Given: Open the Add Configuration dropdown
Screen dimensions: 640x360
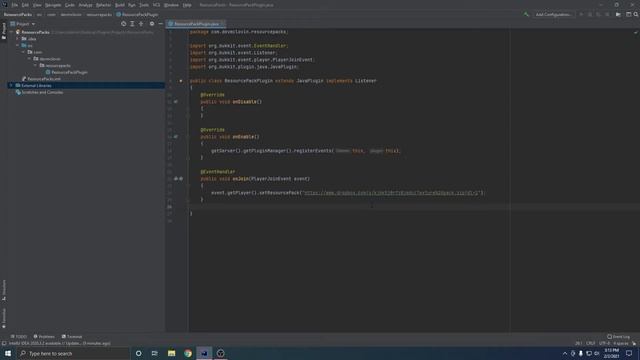Looking at the screenshot, I should coord(553,14).
